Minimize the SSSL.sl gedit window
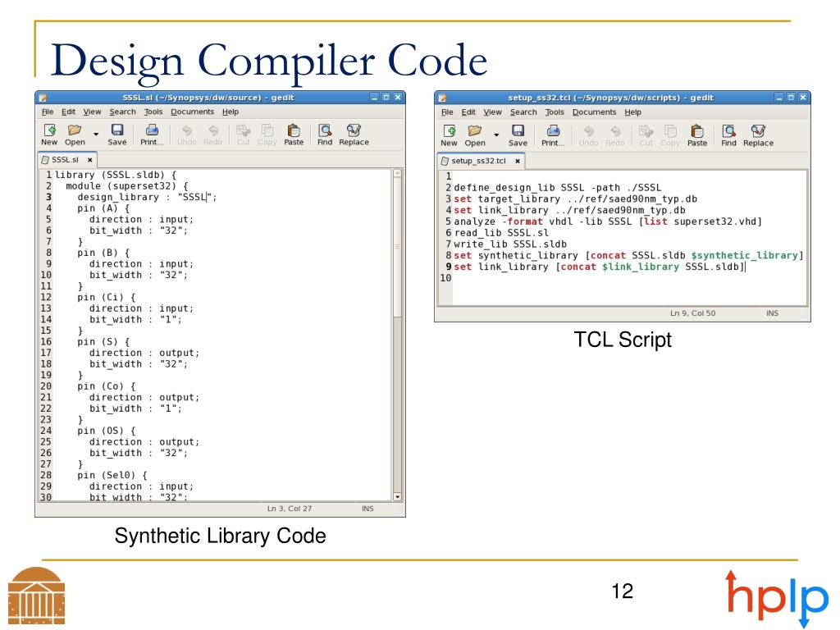840x630 pixels. (374, 98)
